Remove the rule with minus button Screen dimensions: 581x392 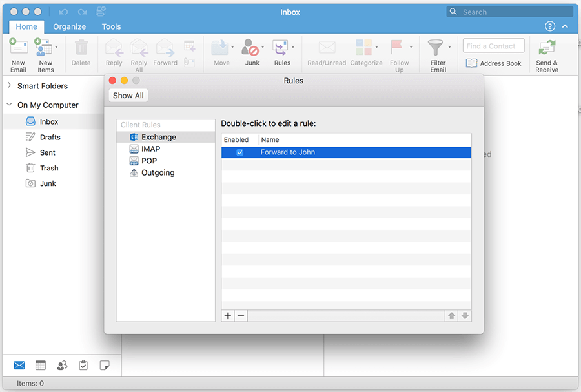point(240,316)
